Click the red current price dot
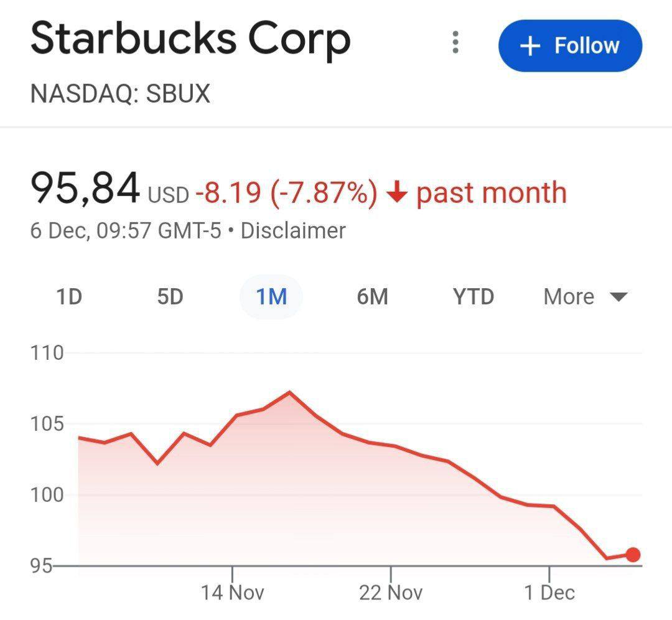The width and height of the screenshot is (672, 620). 633,555
